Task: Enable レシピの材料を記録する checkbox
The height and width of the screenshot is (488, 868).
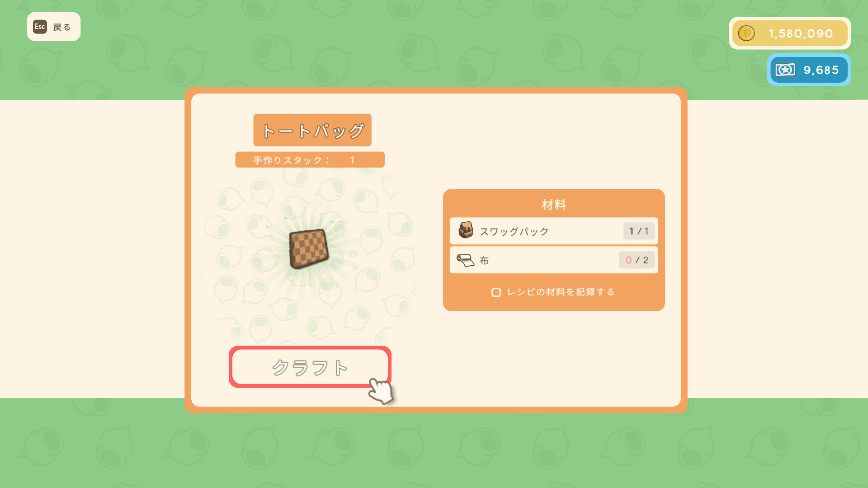Action: 496,292
